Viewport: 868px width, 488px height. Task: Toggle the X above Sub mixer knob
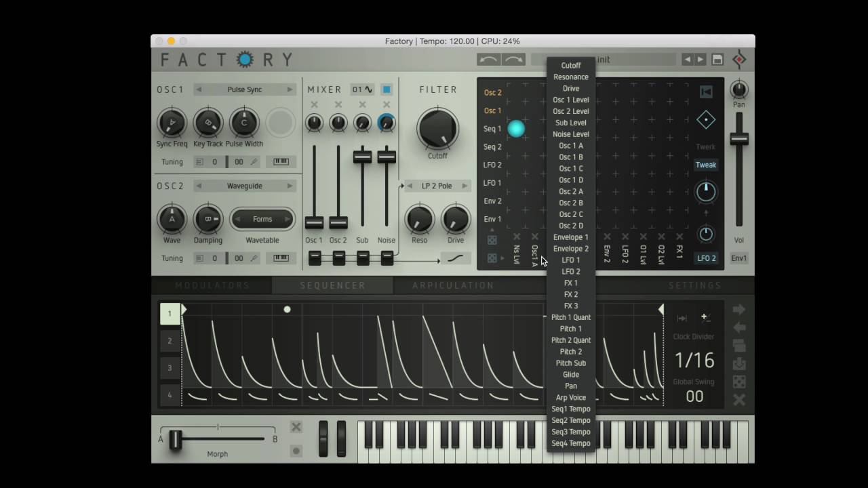(x=362, y=105)
